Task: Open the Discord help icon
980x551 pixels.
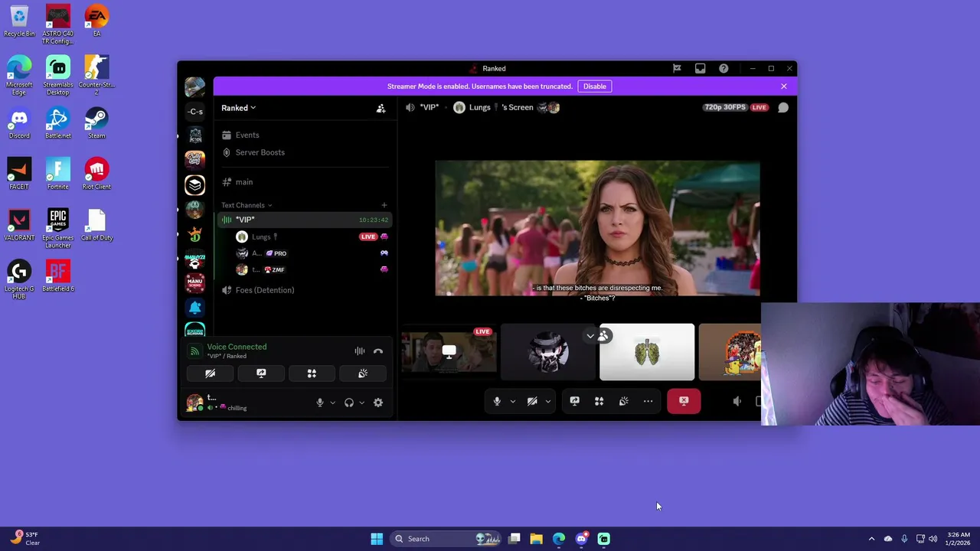Action: [x=724, y=68]
